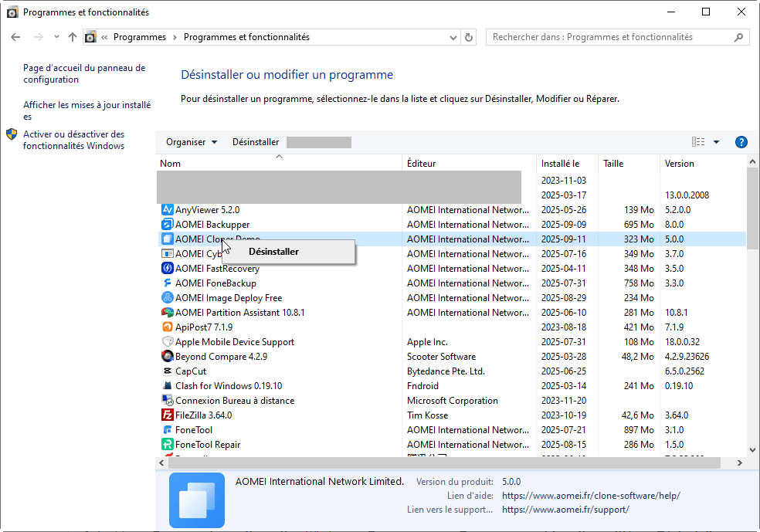This screenshot has height=532, width=760.
Task: Expand the address bar history dropdown
Action: point(453,37)
